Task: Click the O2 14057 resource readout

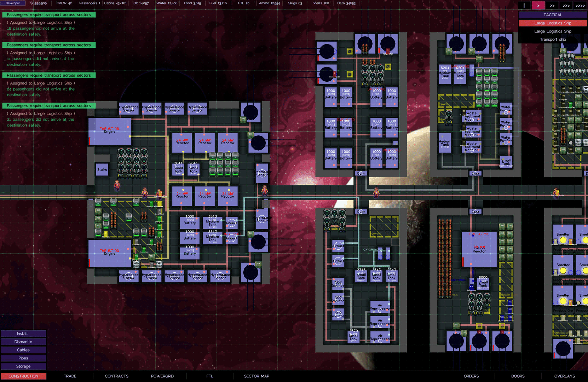Action: (141, 3)
